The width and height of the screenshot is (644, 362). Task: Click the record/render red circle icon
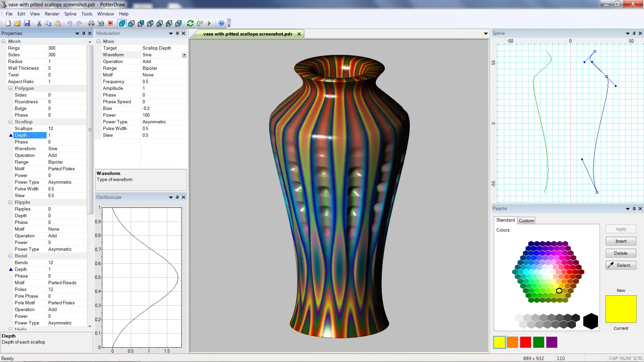coord(110,23)
